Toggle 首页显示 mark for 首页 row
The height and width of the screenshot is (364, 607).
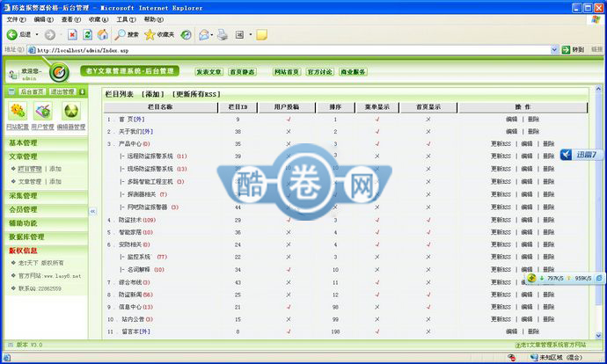tap(428, 120)
